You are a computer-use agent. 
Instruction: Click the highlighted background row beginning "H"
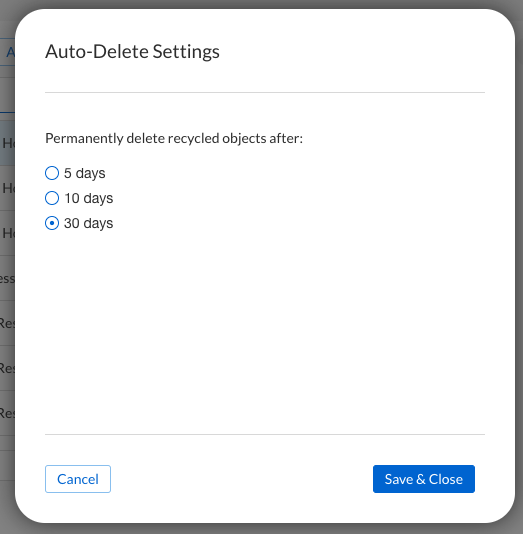coord(7,143)
